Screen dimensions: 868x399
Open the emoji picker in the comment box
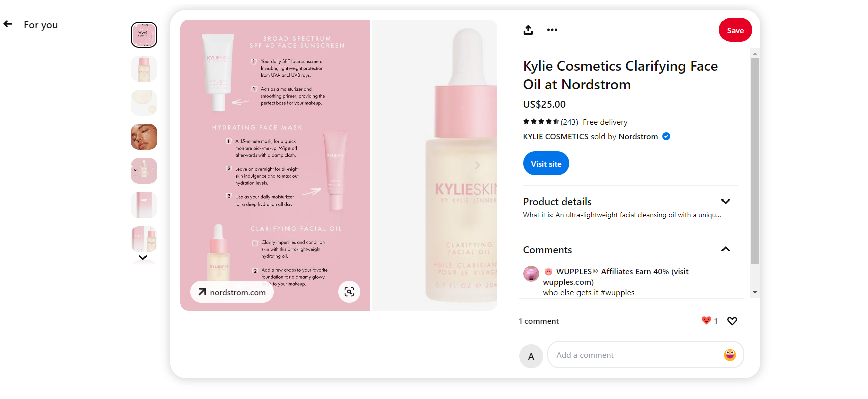tap(729, 354)
